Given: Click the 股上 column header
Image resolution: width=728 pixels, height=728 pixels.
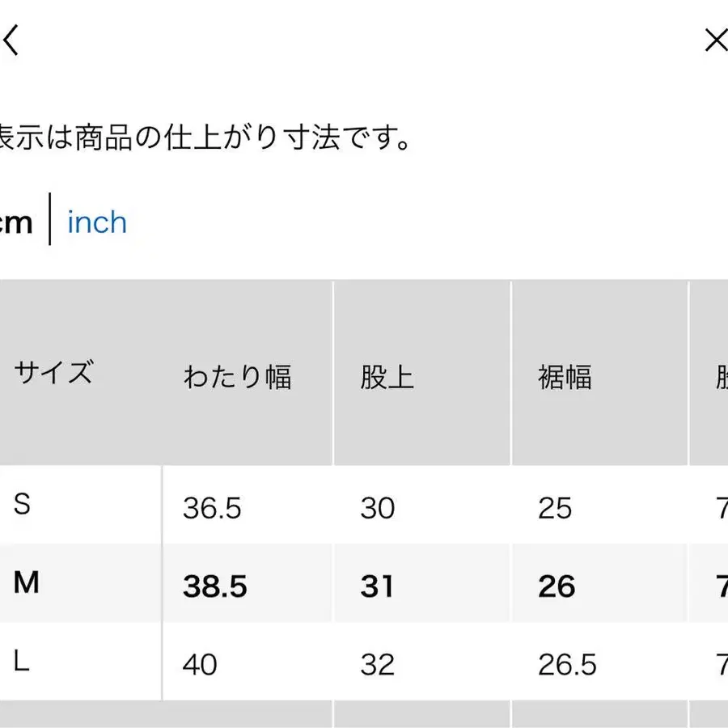Looking at the screenshot, I should (387, 377).
